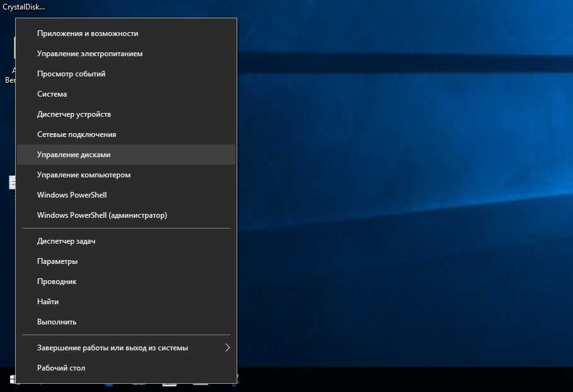Click the Найти search entry
573x392 pixels.
point(48,302)
